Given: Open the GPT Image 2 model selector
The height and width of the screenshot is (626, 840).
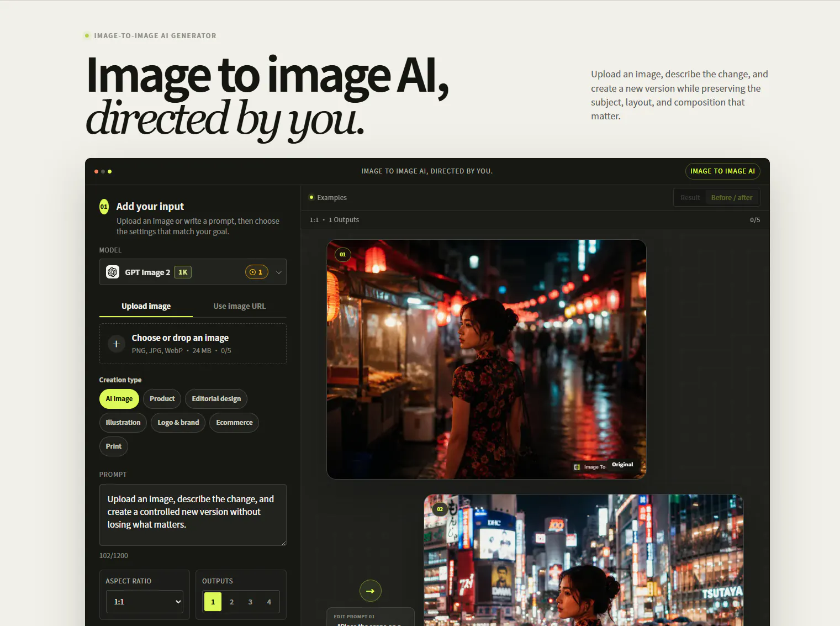Looking at the screenshot, I should click(193, 272).
